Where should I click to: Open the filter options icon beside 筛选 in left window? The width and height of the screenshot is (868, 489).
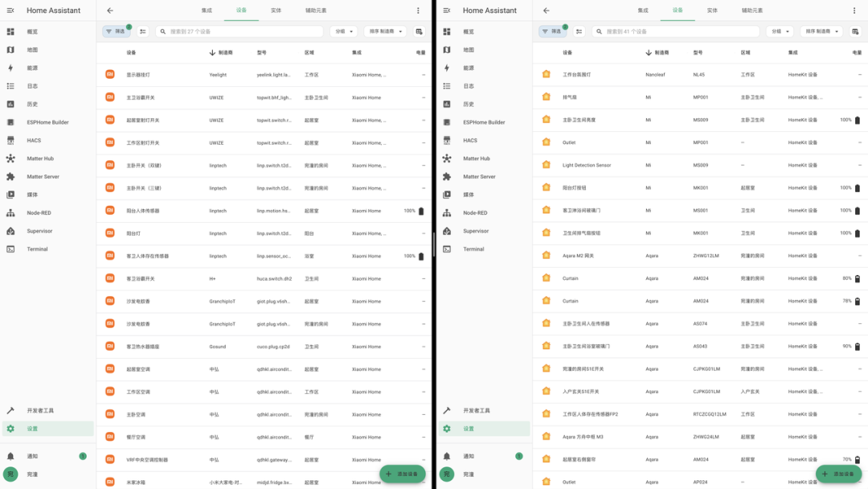[143, 31]
